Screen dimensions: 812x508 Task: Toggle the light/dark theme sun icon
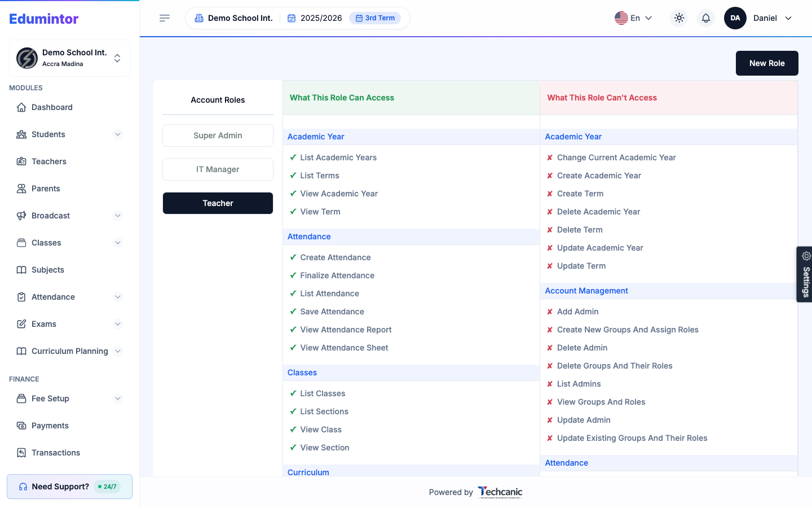(x=679, y=18)
